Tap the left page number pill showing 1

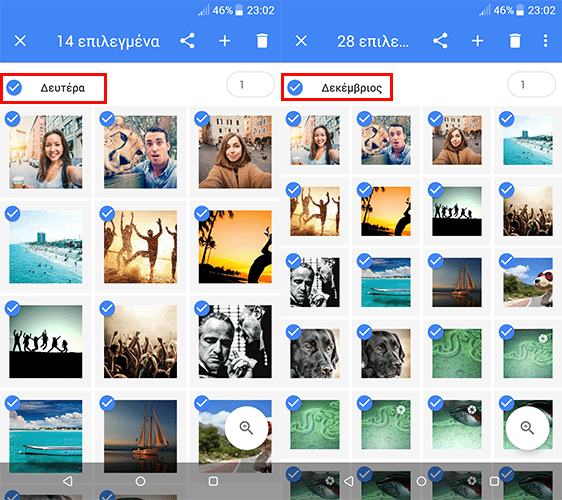[x=251, y=85]
